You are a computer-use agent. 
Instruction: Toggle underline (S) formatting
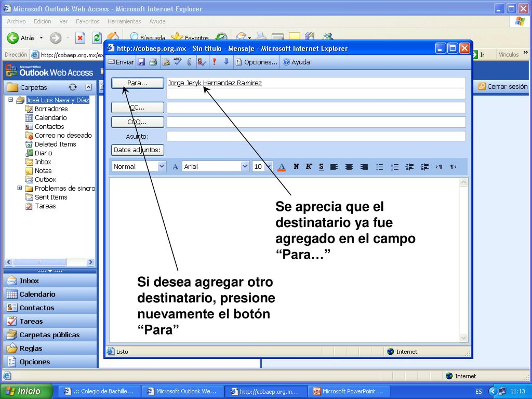[321, 167]
